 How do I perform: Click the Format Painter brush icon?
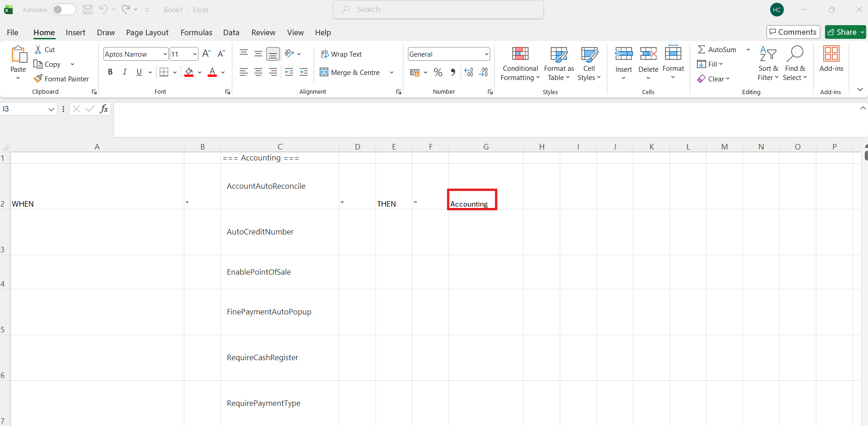point(38,79)
